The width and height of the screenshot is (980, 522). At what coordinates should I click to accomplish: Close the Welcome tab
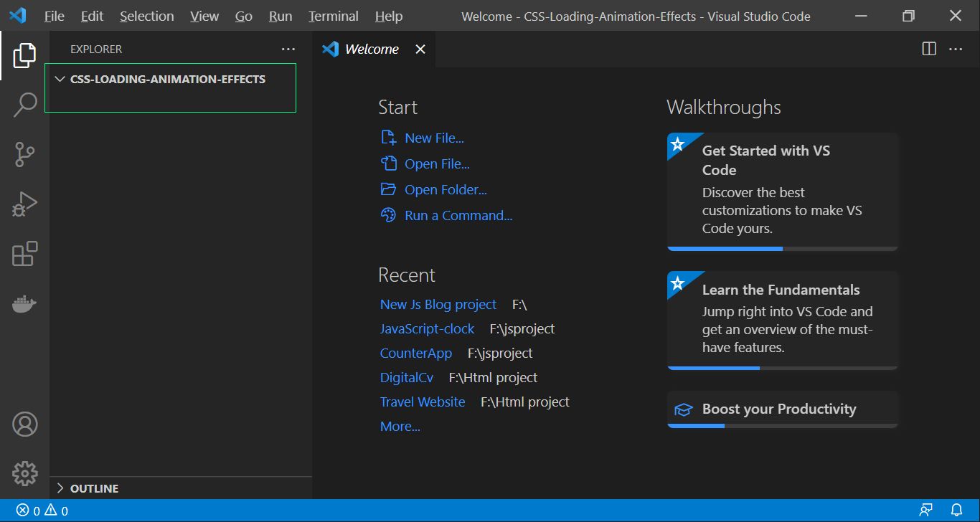420,49
